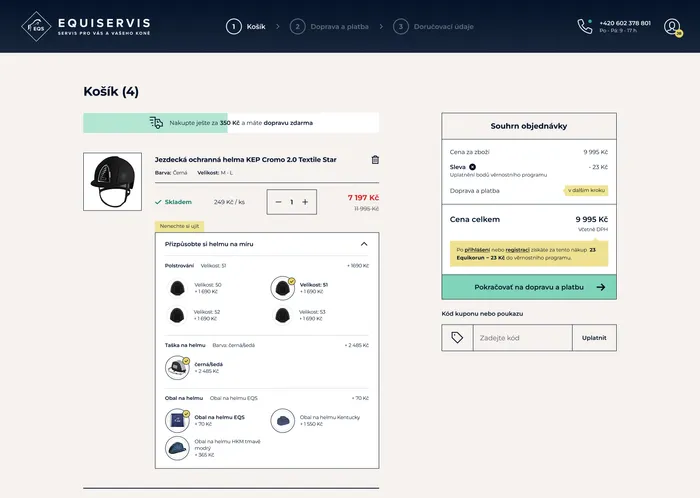Open the registraci link
This screenshot has height=498, width=700.
(x=517, y=250)
